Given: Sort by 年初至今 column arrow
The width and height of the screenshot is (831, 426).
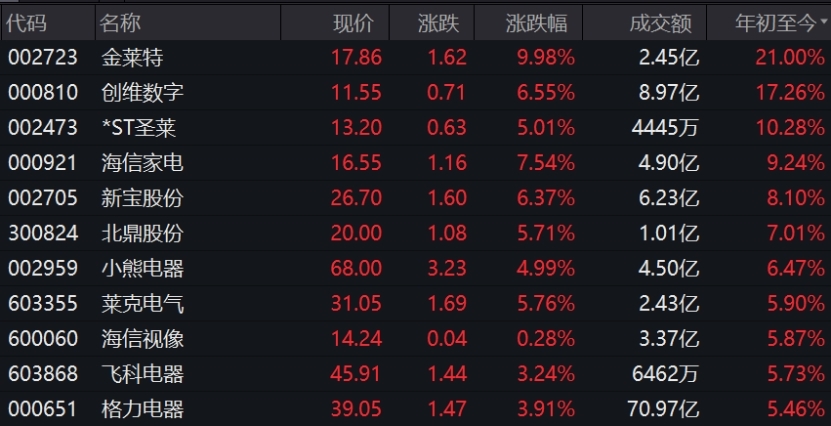Looking at the screenshot, I should pyautogui.click(x=824, y=23).
